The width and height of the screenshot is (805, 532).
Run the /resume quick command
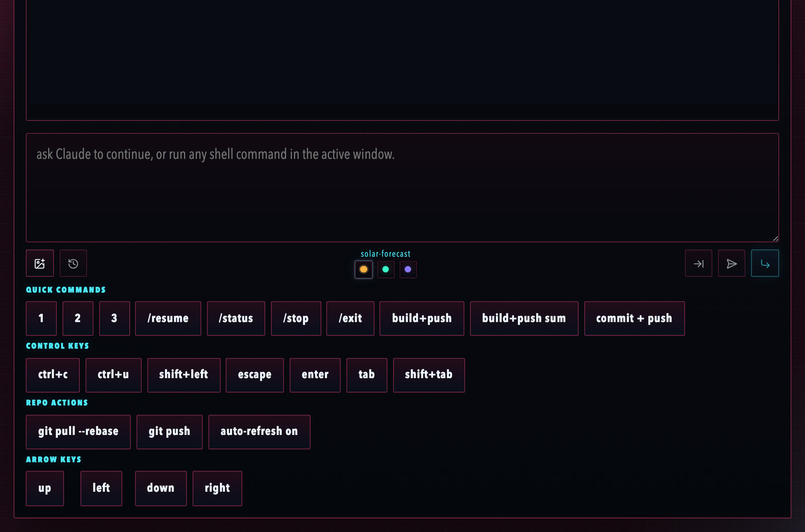[168, 318]
